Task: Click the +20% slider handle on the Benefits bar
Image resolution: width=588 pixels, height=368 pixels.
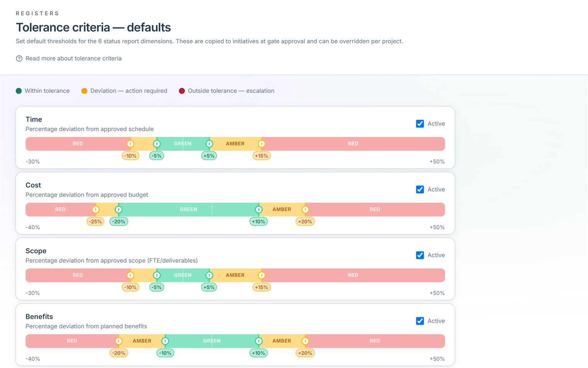Action: pyautogui.click(x=305, y=341)
